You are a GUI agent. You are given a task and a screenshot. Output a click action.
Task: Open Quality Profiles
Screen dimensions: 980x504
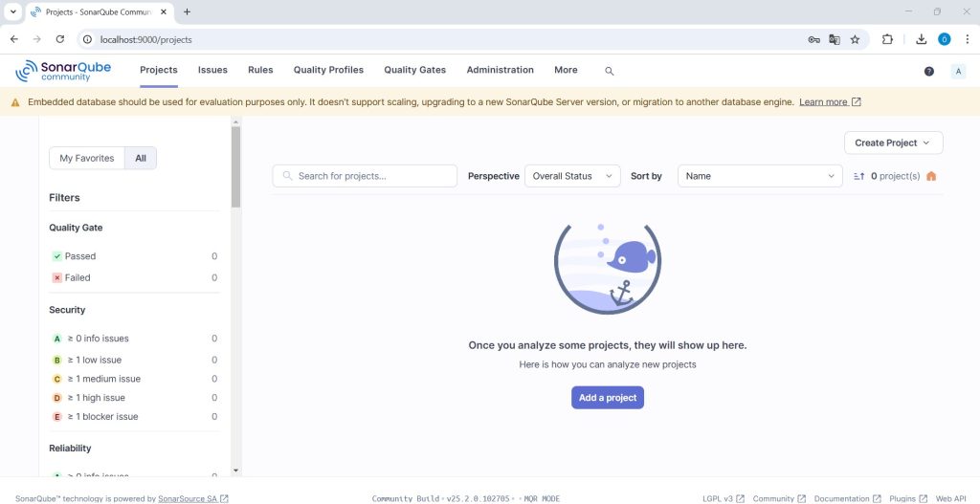click(329, 70)
